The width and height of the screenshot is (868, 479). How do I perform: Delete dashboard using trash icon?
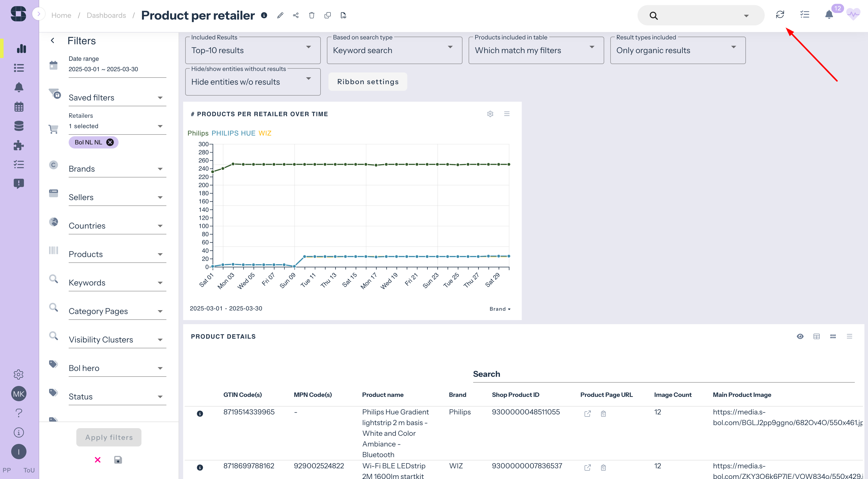(312, 15)
